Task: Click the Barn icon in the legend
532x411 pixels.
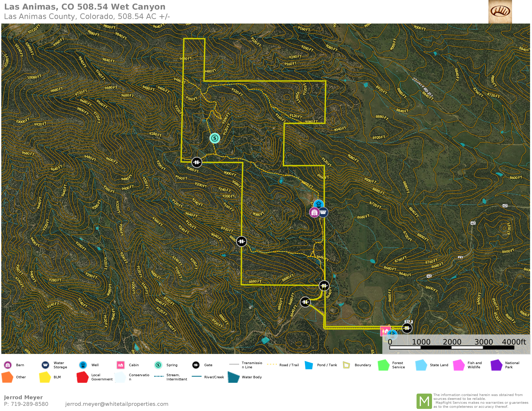Action: pyautogui.click(x=8, y=365)
